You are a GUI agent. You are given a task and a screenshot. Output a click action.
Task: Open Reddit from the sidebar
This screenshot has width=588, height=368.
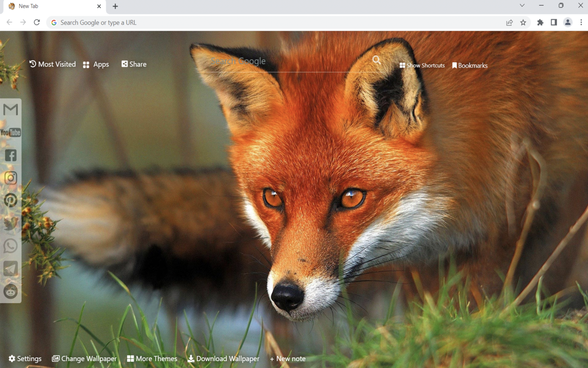tap(11, 291)
